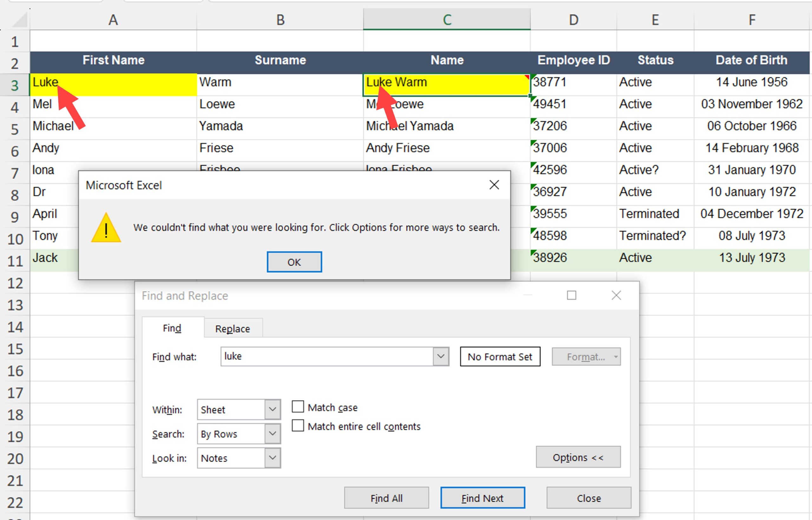Open the Look in dropdown showing Notes
Viewport: 812px width, 520px height.
[x=272, y=458]
